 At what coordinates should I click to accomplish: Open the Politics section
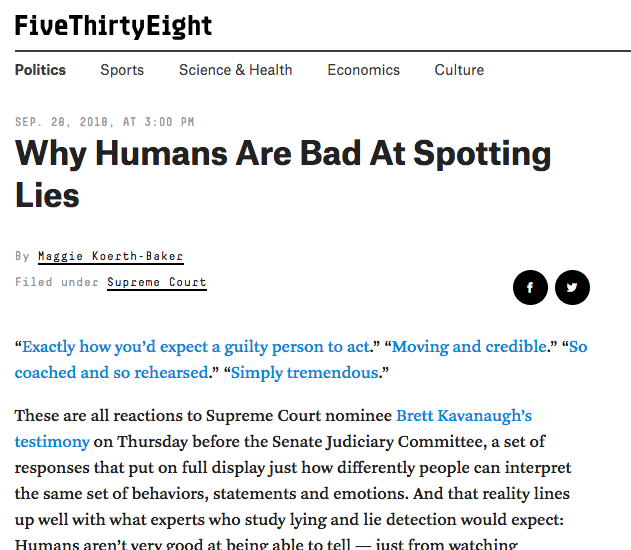point(40,70)
